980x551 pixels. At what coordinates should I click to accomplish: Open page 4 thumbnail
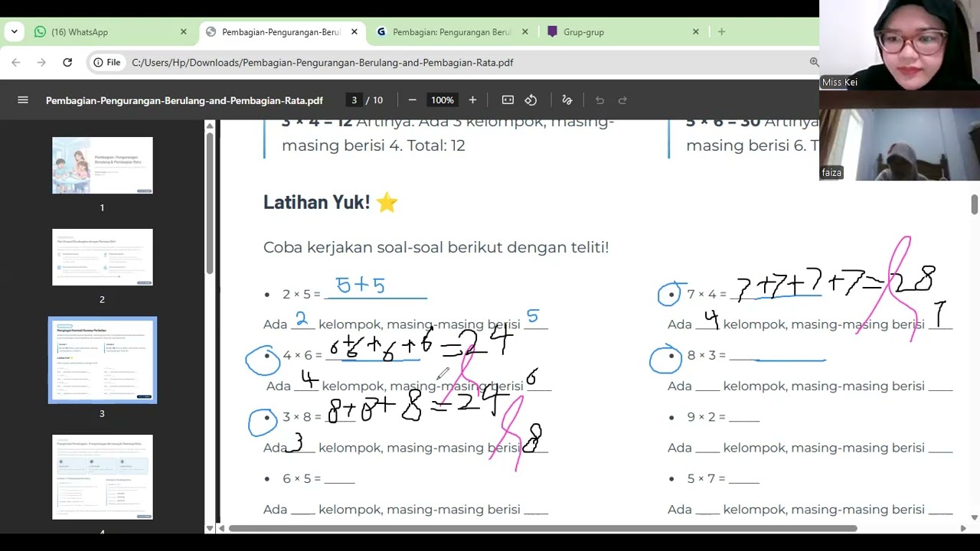point(103,477)
